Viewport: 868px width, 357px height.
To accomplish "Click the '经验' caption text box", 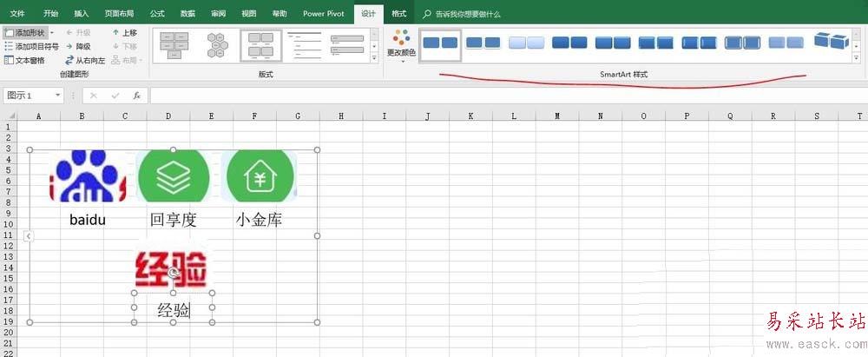I will [174, 310].
